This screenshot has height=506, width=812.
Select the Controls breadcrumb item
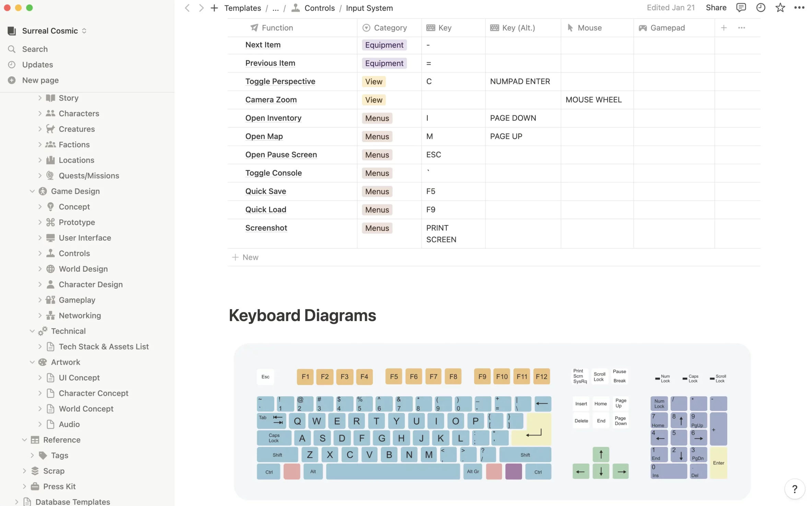click(319, 8)
